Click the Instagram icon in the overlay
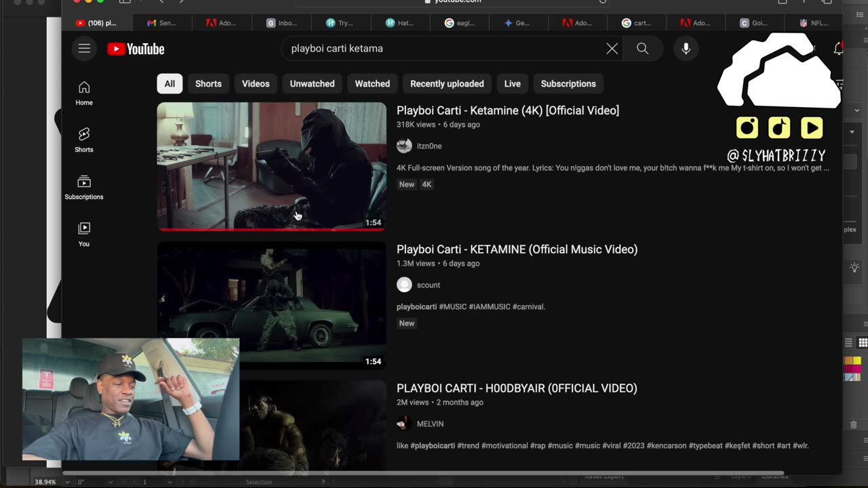868x488 pixels. click(x=747, y=127)
